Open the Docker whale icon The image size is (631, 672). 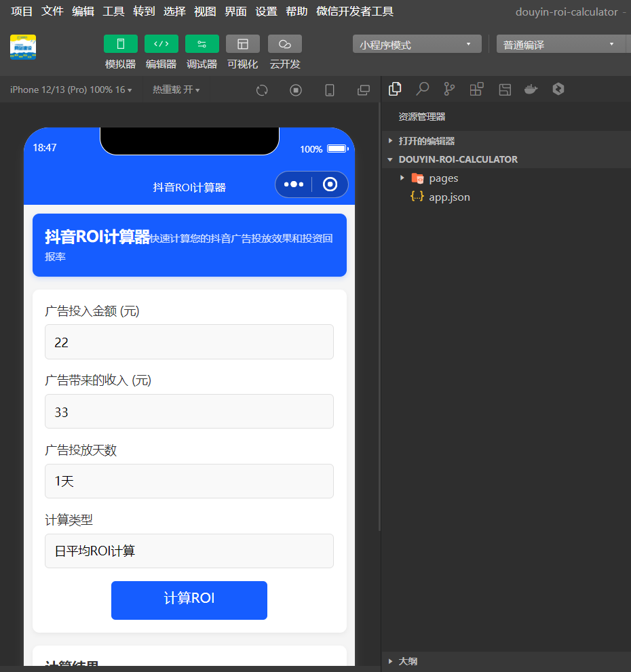pyautogui.click(x=531, y=89)
